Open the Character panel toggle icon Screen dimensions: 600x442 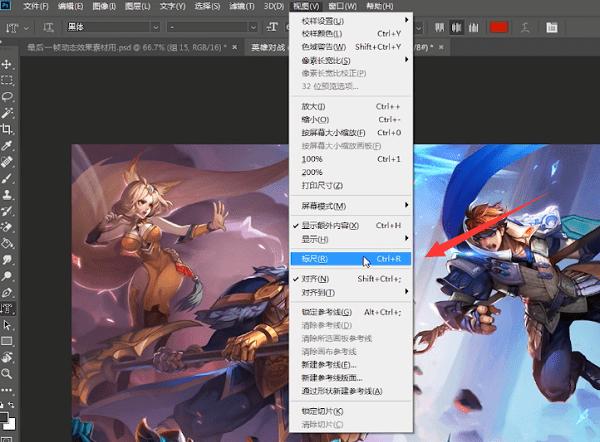pyautogui.click(x=551, y=28)
